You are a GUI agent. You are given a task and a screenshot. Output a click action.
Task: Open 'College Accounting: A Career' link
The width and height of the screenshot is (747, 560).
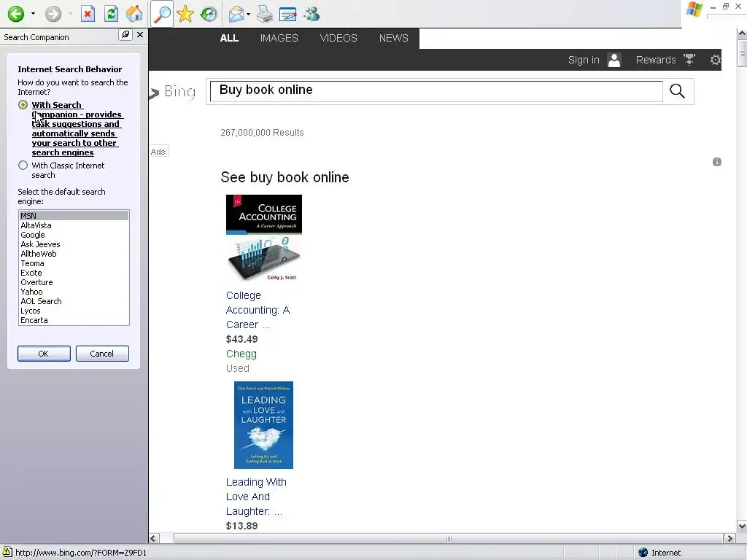[x=258, y=310]
